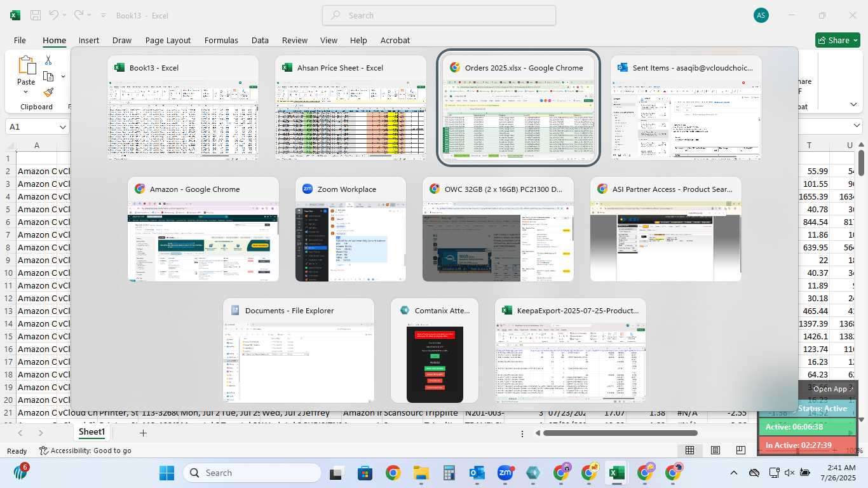Open the volume tray icon

point(789,473)
